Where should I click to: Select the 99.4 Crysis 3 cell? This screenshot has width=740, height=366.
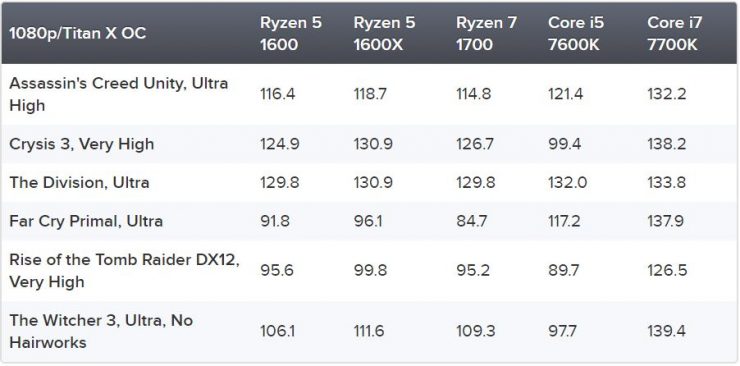pyautogui.click(x=564, y=144)
